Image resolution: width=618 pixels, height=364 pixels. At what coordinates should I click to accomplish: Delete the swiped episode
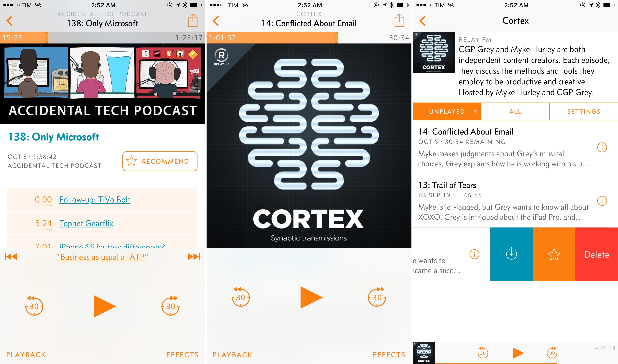tap(596, 254)
